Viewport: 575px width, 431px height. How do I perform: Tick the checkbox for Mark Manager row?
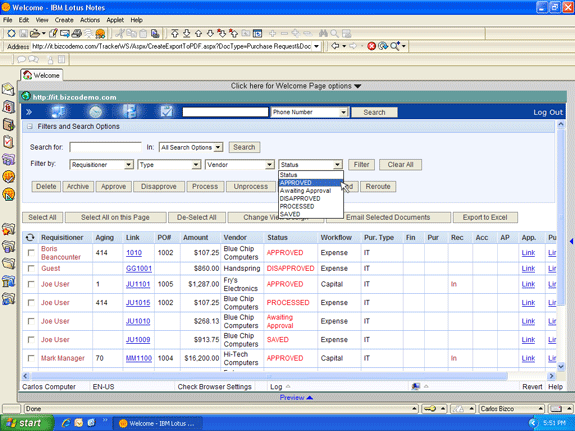click(31, 358)
